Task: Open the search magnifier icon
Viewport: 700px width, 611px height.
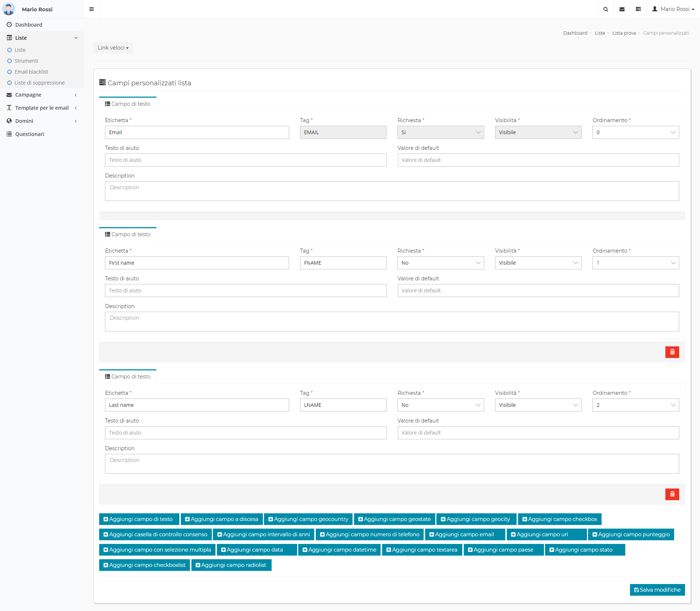Action: (x=606, y=9)
